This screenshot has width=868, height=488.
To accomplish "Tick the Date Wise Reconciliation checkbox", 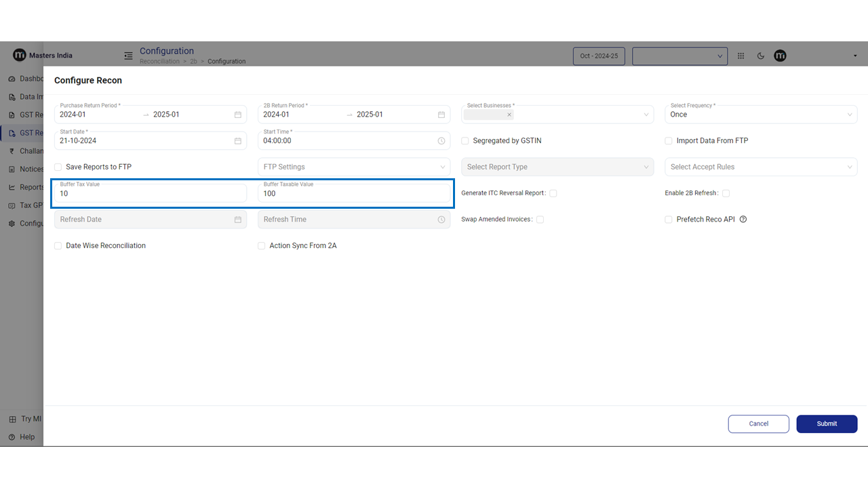I will (x=58, y=246).
